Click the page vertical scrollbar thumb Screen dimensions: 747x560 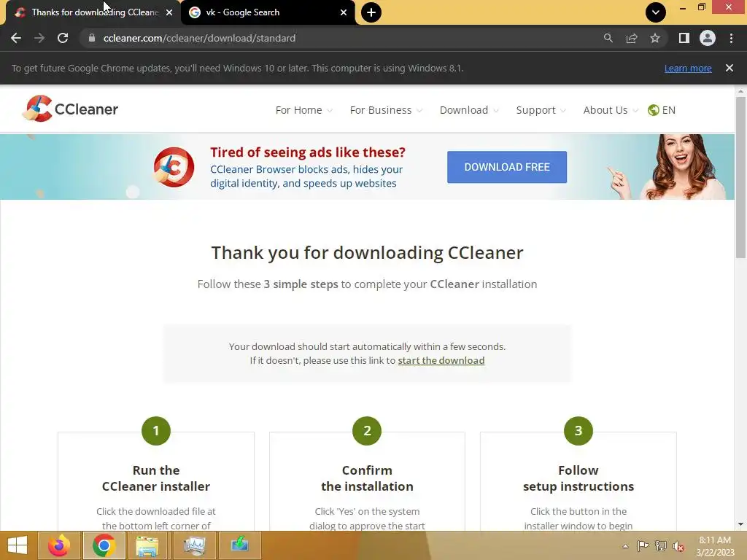(x=740, y=177)
